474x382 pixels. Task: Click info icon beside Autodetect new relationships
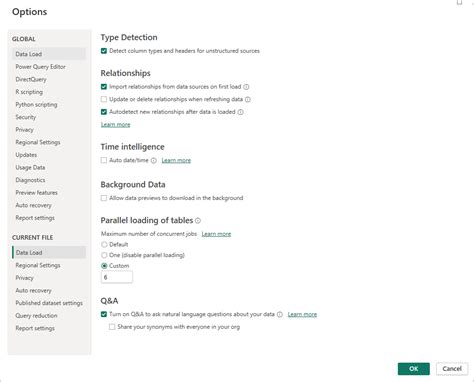[240, 112]
